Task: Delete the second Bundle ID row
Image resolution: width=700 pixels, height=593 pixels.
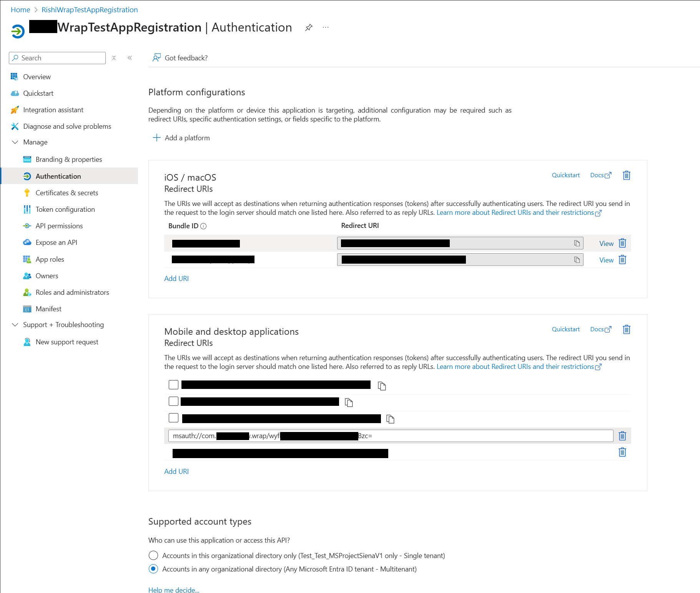Action: tap(622, 260)
